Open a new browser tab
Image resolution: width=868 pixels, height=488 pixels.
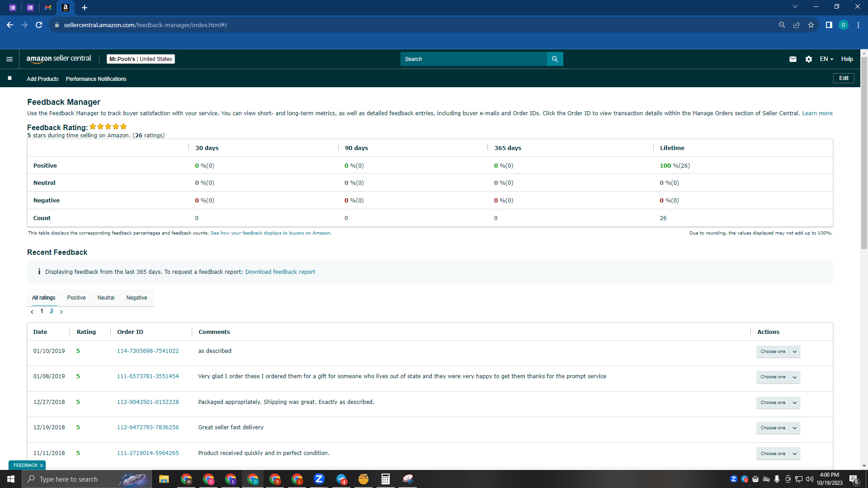[x=85, y=8]
